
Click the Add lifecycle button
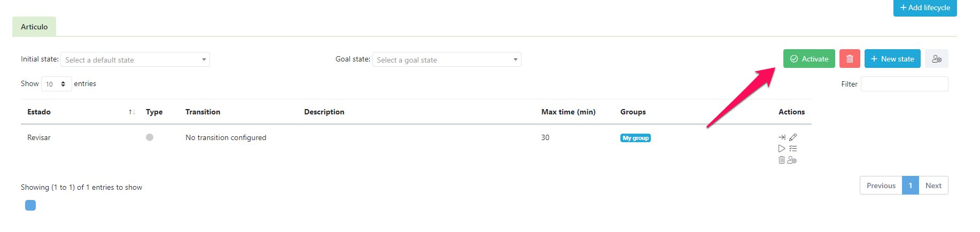[x=925, y=7]
